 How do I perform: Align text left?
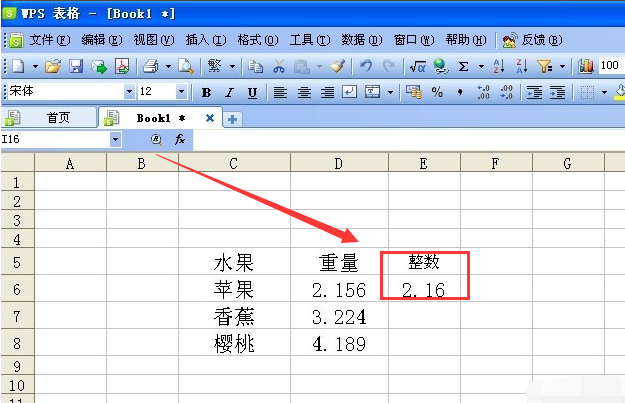[x=280, y=92]
